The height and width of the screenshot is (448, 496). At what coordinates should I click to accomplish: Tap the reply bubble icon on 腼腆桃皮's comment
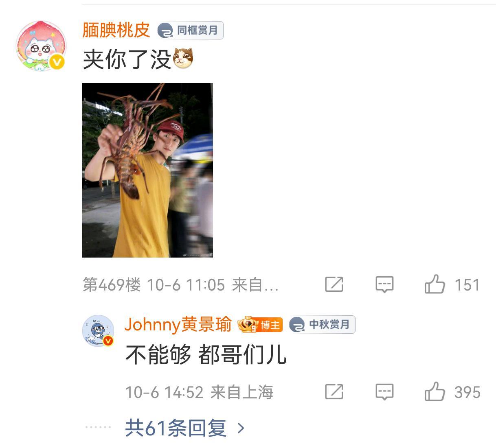click(384, 284)
